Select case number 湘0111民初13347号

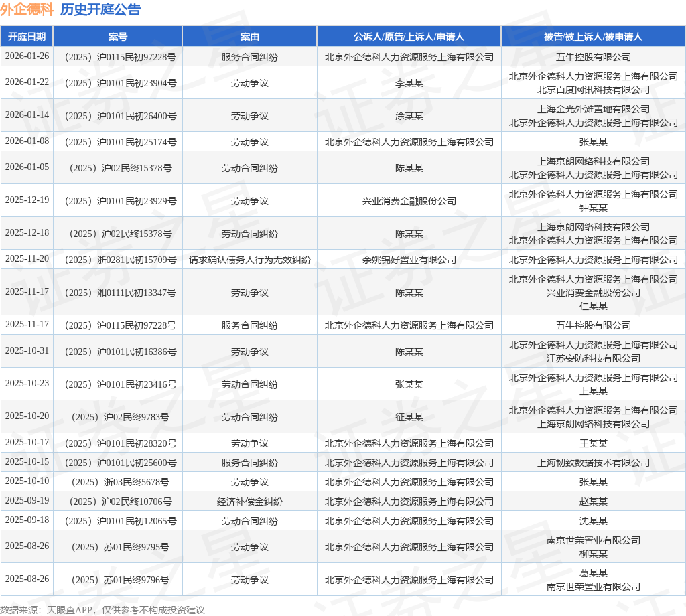click(x=121, y=293)
